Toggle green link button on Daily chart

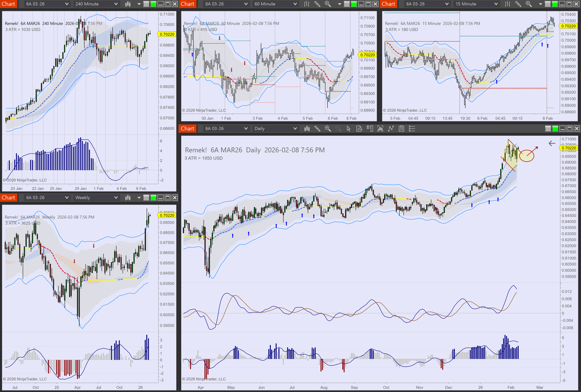[555, 129]
